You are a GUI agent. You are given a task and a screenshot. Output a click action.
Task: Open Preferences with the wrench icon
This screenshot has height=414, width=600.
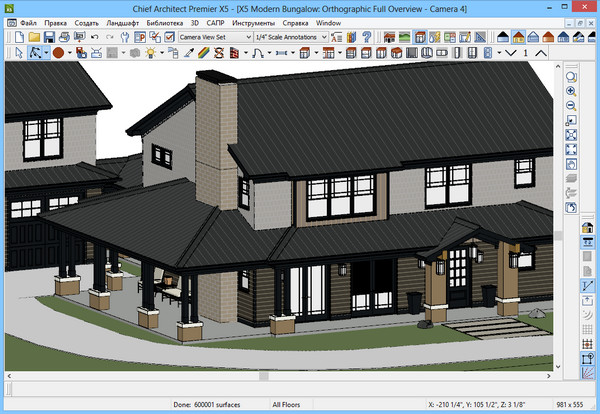[125, 37]
